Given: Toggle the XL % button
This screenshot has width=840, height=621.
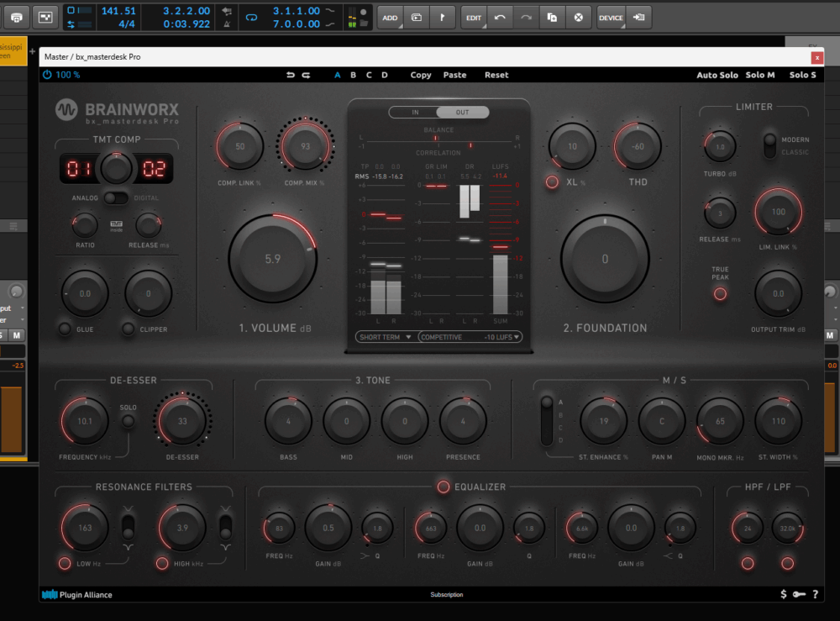Looking at the screenshot, I should [x=552, y=182].
